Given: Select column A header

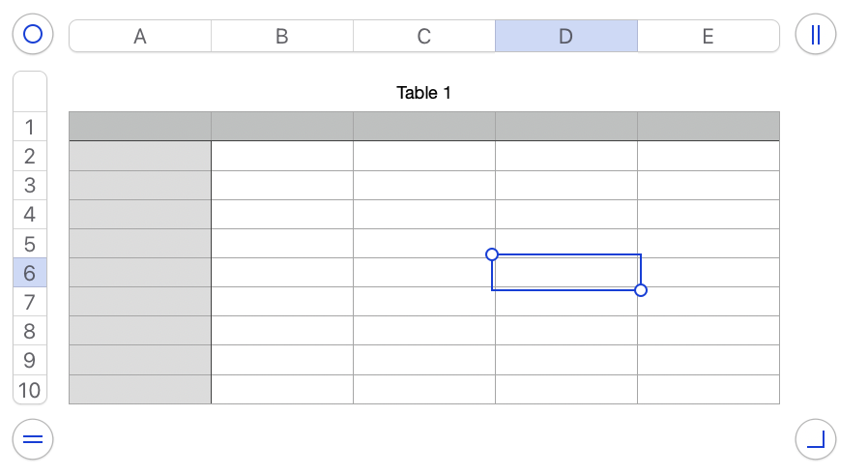Looking at the screenshot, I should tap(140, 37).
